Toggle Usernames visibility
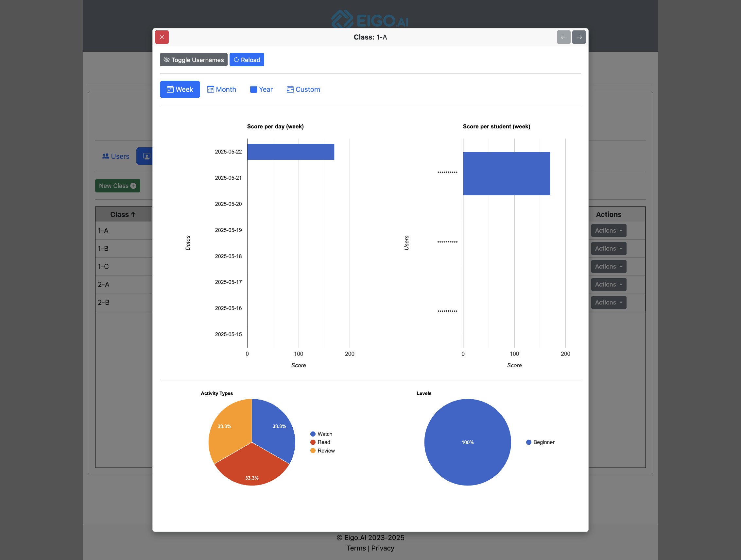Image resolution: width=741 pixels, height=560 pixels. click(x=194, y=60)
